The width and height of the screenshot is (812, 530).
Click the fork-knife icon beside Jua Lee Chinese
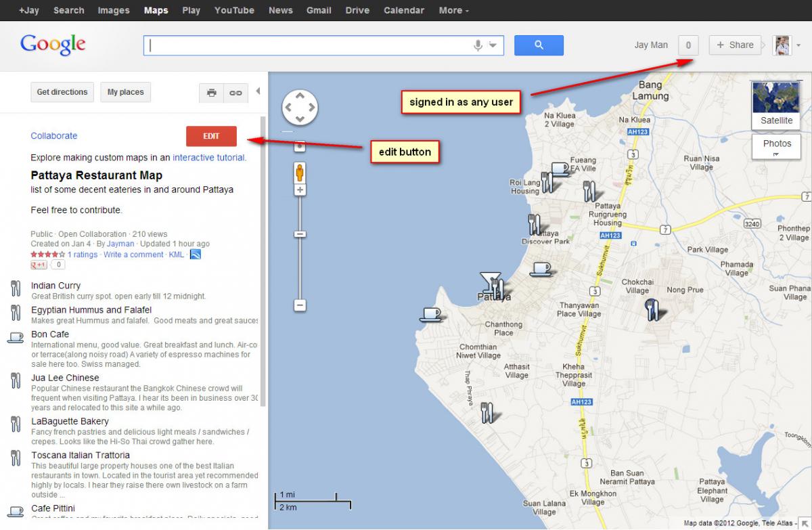(x=15, y=380)
